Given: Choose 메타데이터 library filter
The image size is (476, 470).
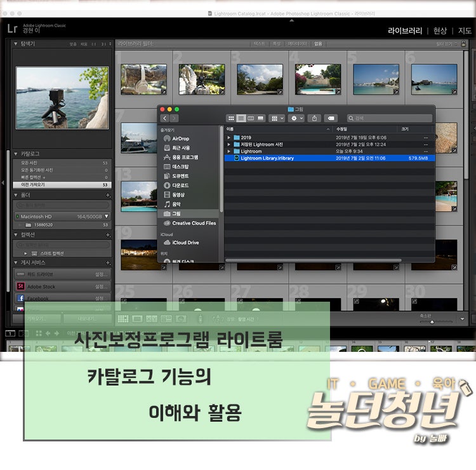Looking at the screenshot, I should tap(297, 44).
